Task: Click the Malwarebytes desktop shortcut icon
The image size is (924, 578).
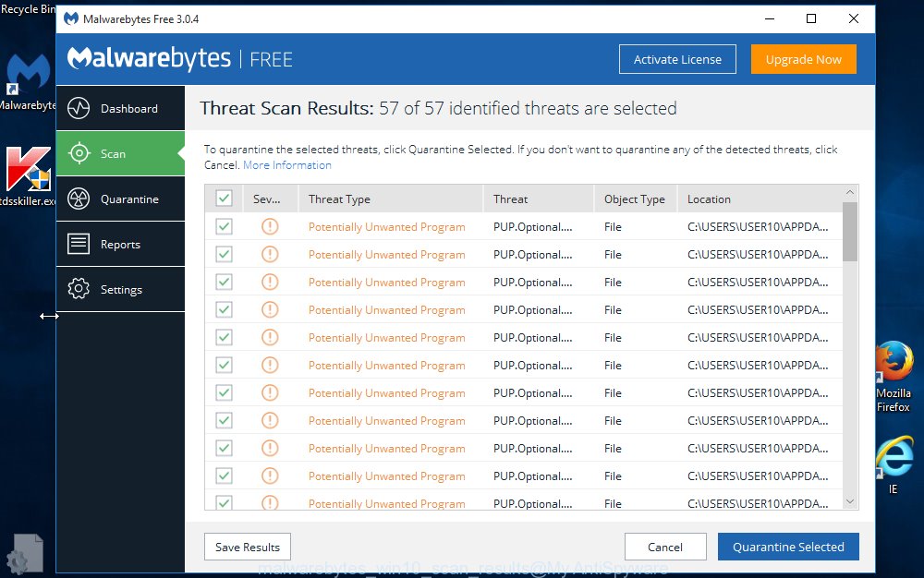Action: coord(28,73)
